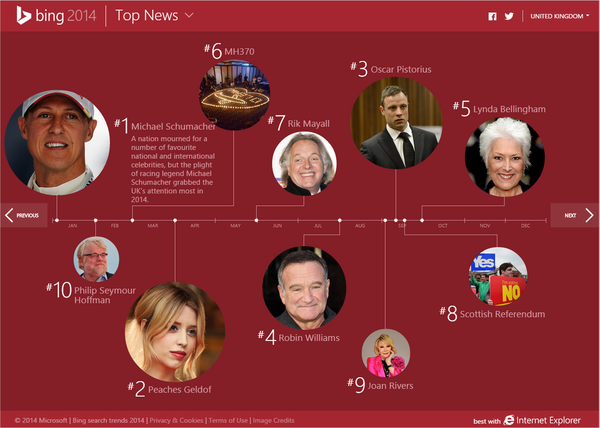The height and width of the screenshot is (428, 600).
Task: Open Privacy & Cookies link
Action: (176, 420)
